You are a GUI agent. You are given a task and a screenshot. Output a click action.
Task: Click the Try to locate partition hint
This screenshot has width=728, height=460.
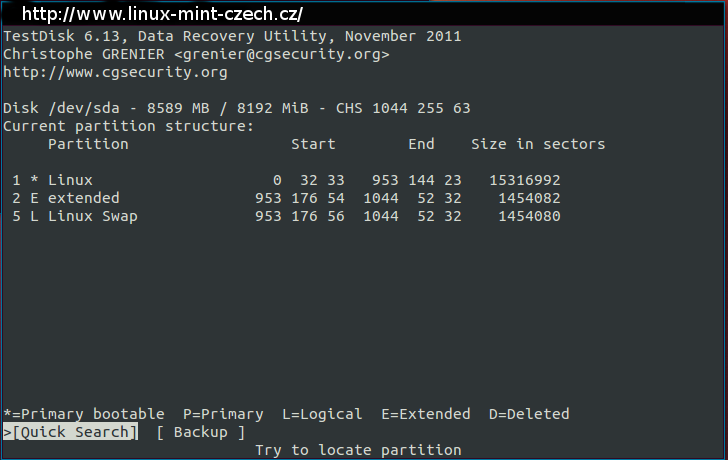[358, 450]
